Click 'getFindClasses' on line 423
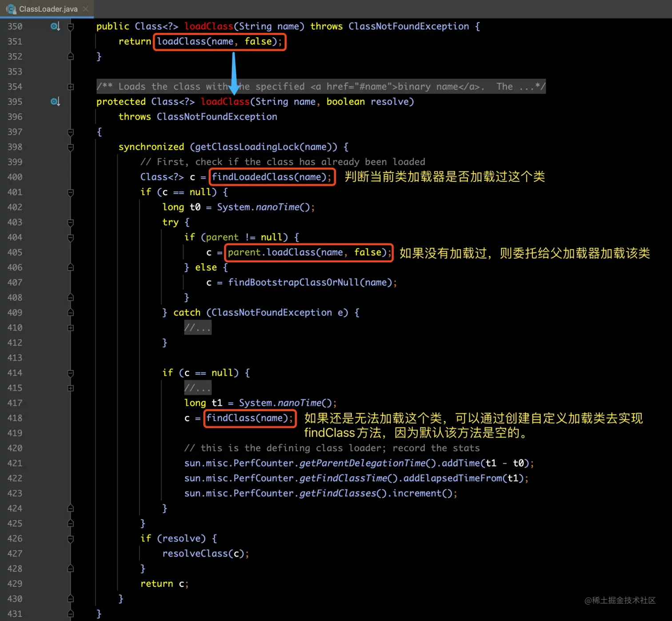Image resolution: width=672 pixels, height=621 pixels. (x=337, y=494)
